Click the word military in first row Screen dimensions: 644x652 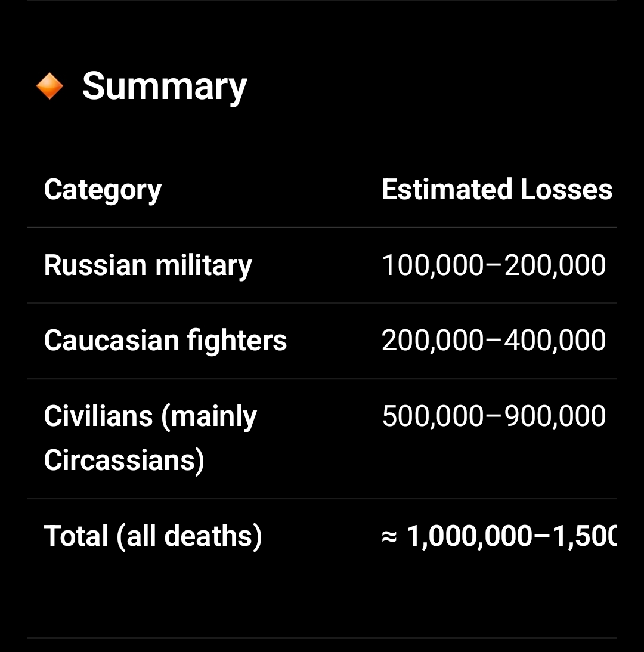point(204,265)
